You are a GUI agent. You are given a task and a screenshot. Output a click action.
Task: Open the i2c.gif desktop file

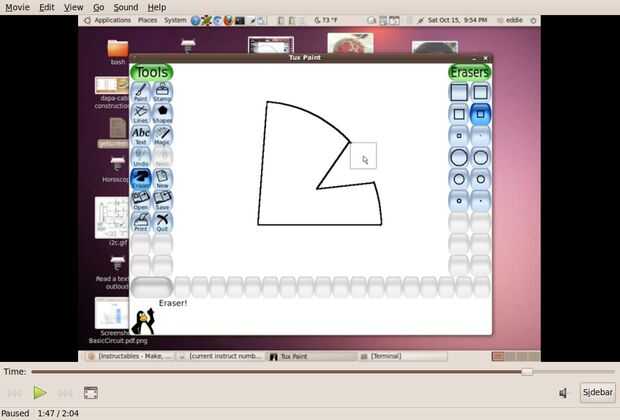112,222
